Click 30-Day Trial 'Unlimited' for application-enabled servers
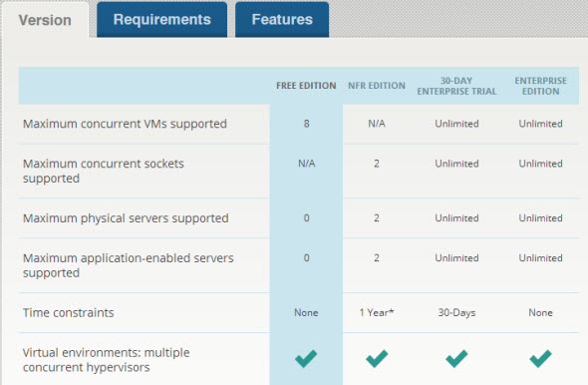The width and height of the screenshot is (588, 385). [x=456, y=257]
